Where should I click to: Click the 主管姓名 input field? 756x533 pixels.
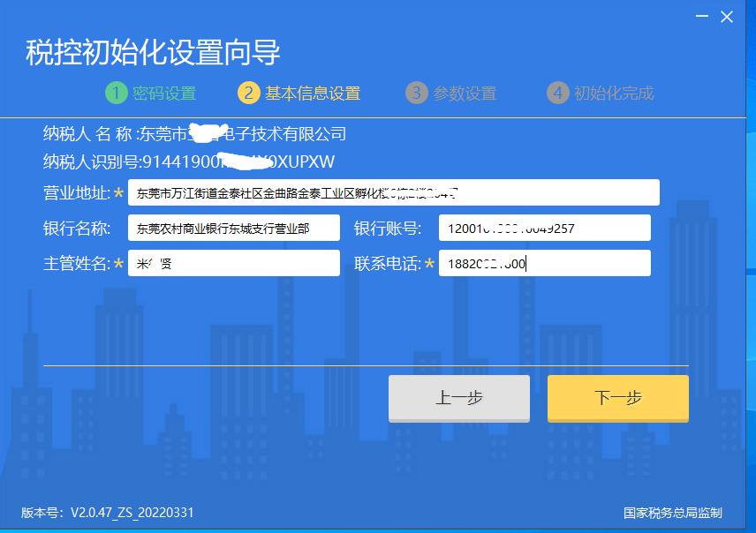tap(234, 262)
